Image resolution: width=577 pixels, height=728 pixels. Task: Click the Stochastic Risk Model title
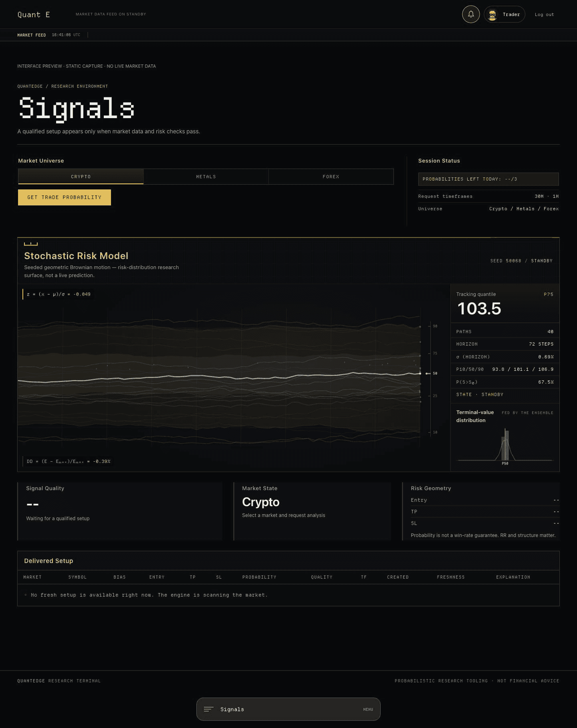point(76,256)
